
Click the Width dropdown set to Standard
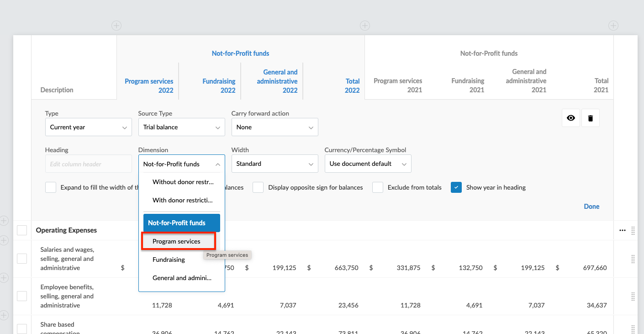click(274, 164)
